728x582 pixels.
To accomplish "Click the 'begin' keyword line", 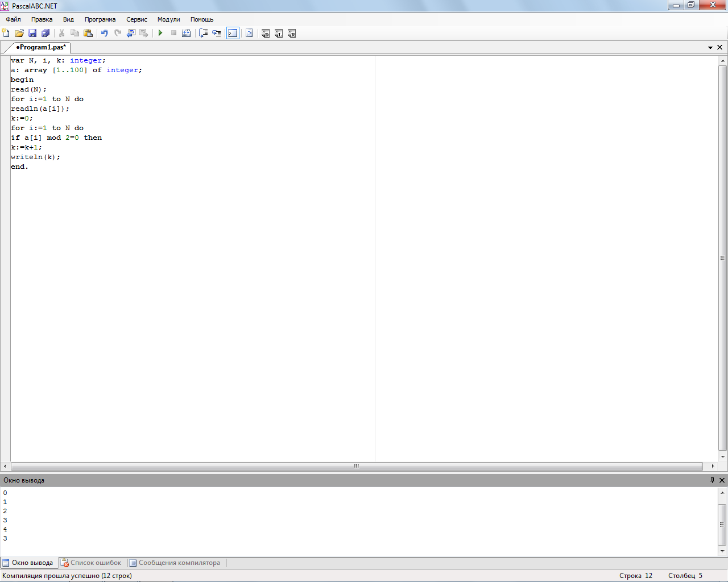I will point(22,80).
